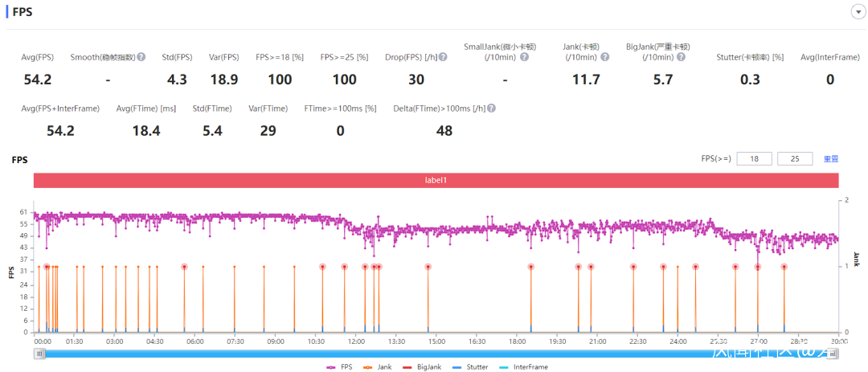Viewport: 868px width, 372px height.
Task: Select the red label1 bar
Action: [436, 181]
